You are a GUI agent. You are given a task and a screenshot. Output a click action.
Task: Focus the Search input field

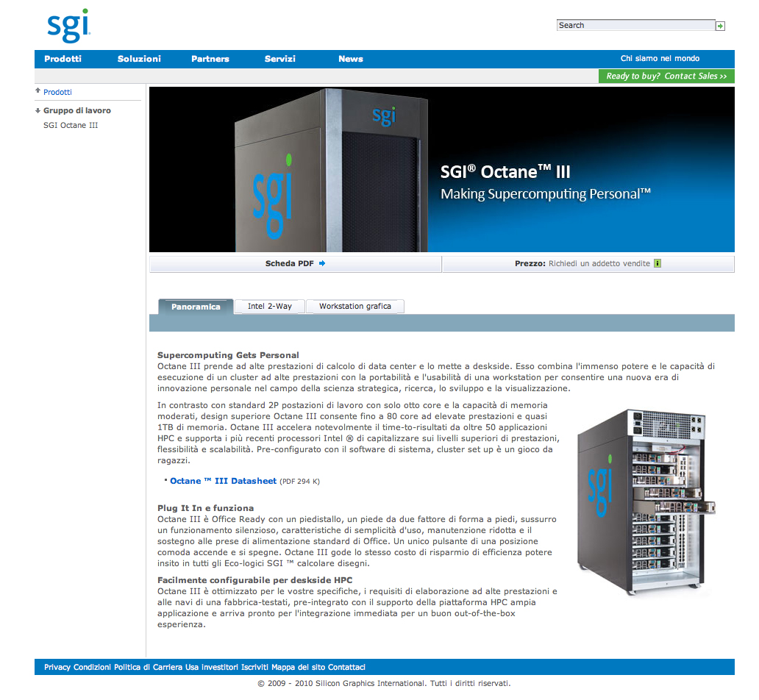point(635,25)
